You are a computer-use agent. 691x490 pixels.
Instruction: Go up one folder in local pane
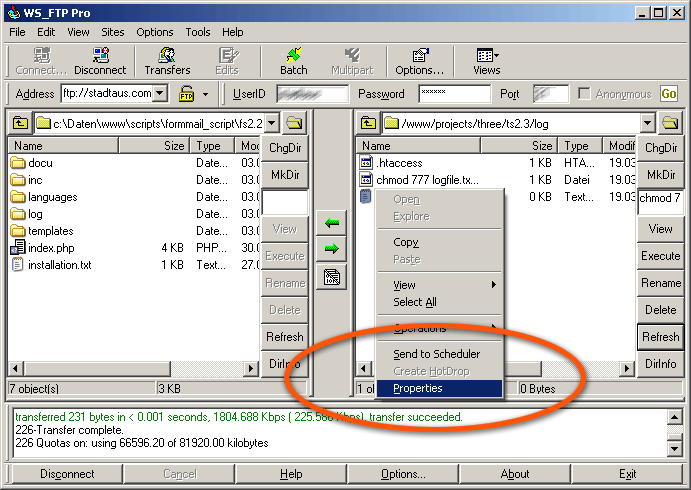tap(20, 123)
